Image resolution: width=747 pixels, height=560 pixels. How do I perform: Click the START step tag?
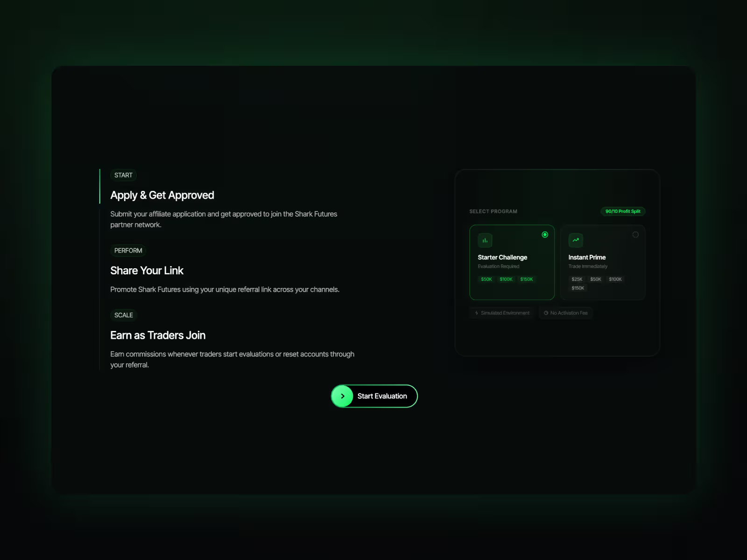123,175
